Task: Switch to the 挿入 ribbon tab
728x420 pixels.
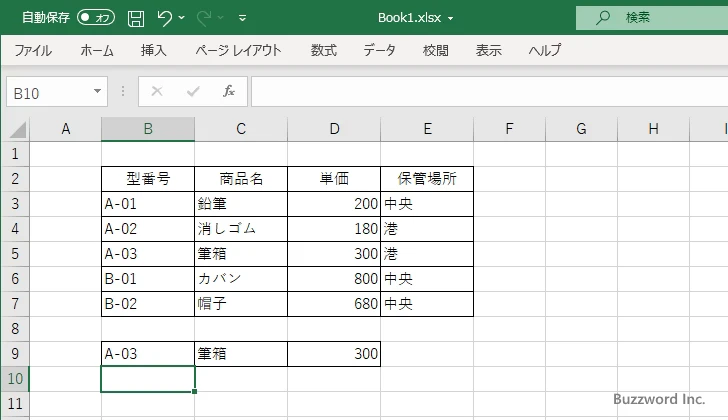Action: (x=153, y=50)
